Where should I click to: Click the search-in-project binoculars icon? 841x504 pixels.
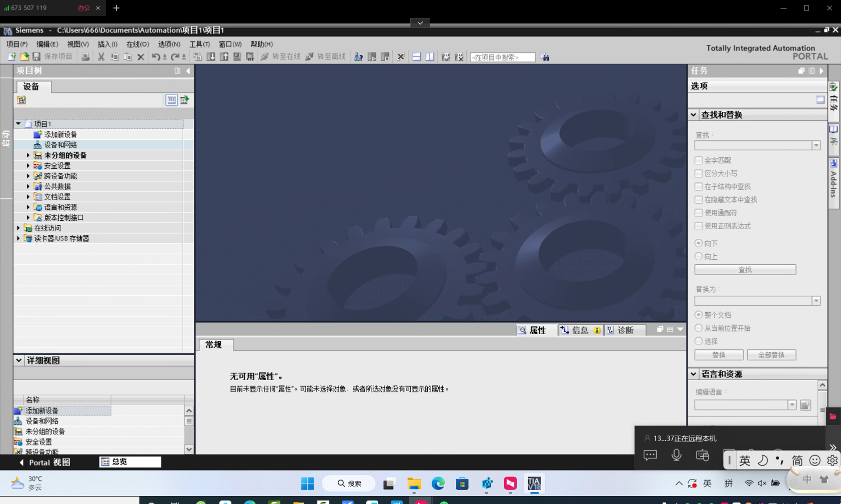545,57
